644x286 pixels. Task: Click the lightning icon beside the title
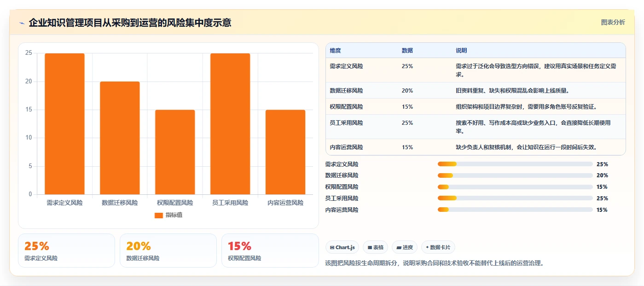tap(22, 23)
